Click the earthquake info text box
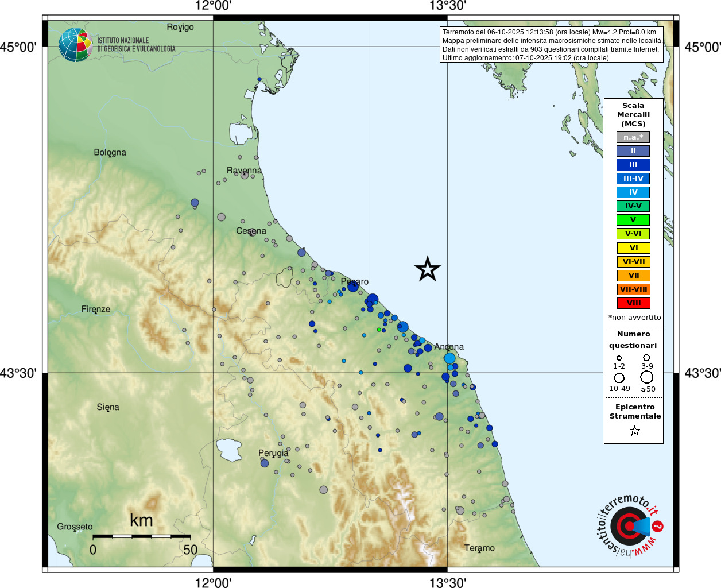Image resolution: width=721 pixels, height=588 pixels. pos(552,45)
